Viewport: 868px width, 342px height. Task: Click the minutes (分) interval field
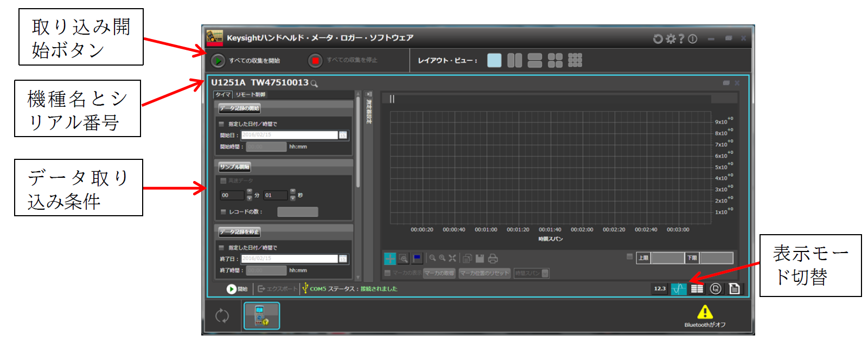232,195
